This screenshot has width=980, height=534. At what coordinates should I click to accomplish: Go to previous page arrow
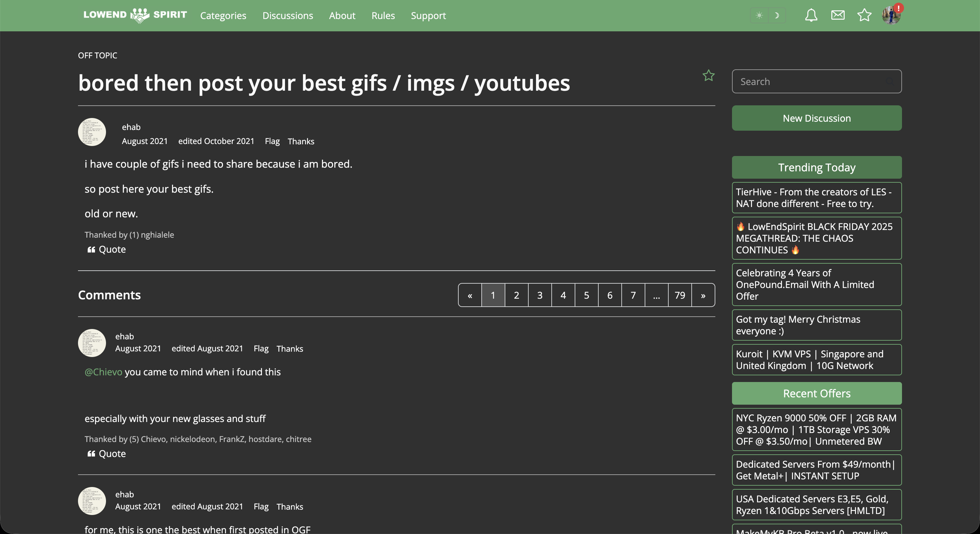[x=470, y=295]
